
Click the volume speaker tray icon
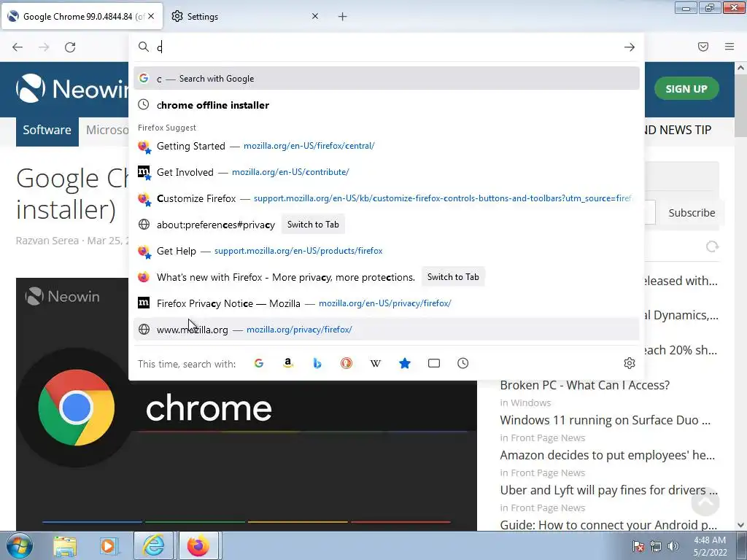pyautogui.click(x=673, y=546)
